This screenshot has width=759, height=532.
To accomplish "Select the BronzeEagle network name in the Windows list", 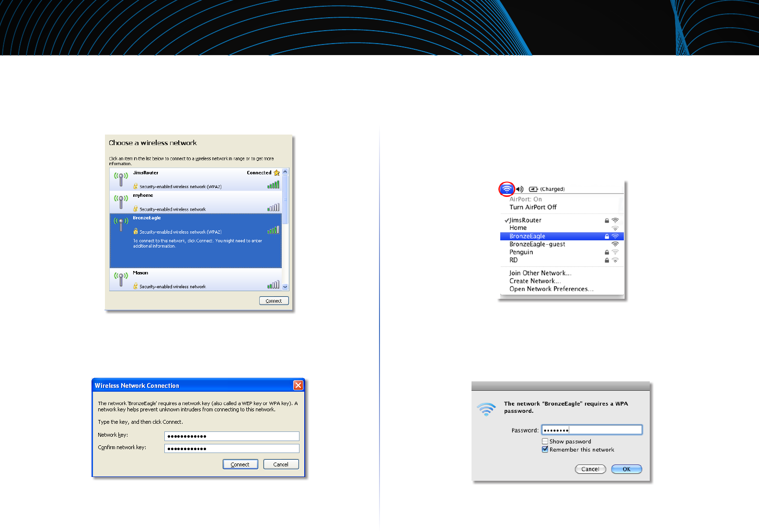I will point(147,218).
